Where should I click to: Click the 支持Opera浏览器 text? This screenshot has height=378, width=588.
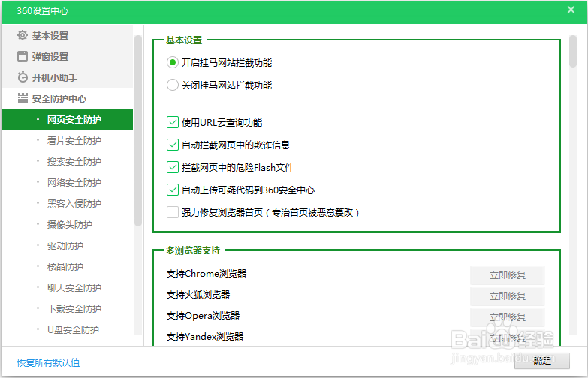pos(203,316)
